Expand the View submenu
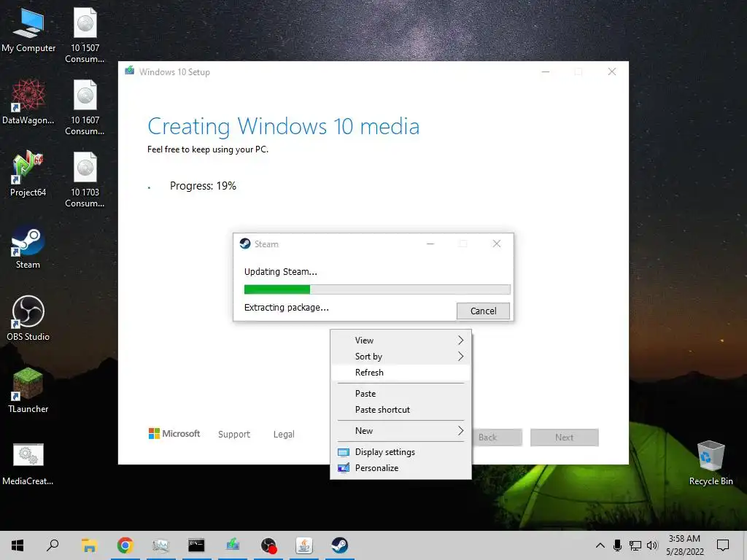This screenshot has width=747, height=560. 400,340
